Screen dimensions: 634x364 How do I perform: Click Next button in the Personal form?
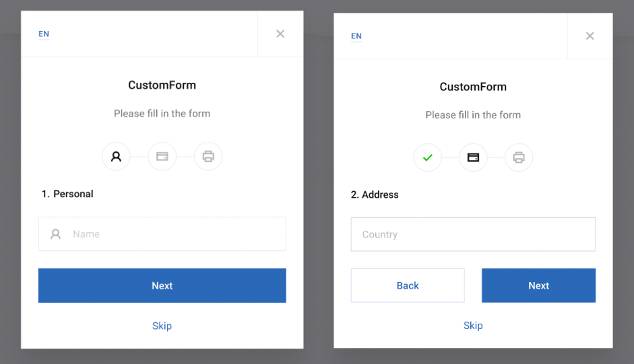(162, 286)
